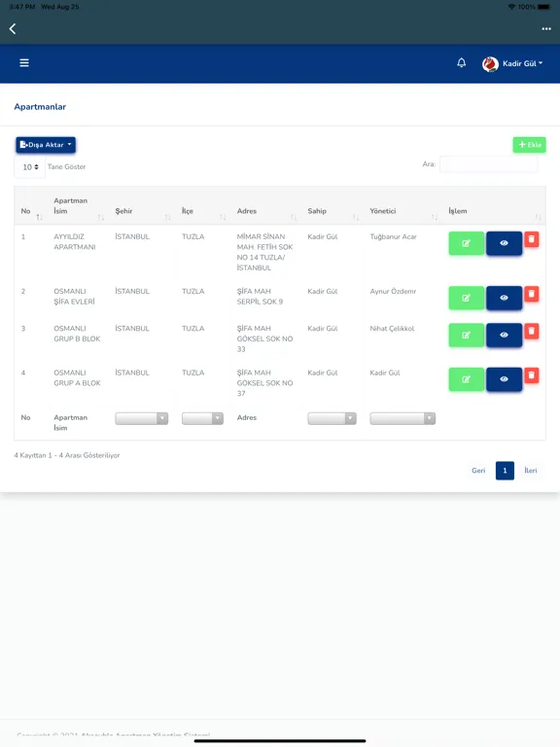Edit OSMANLI ŞİFA EVLERİ row

pyautogui.click(x=467, y=299)
